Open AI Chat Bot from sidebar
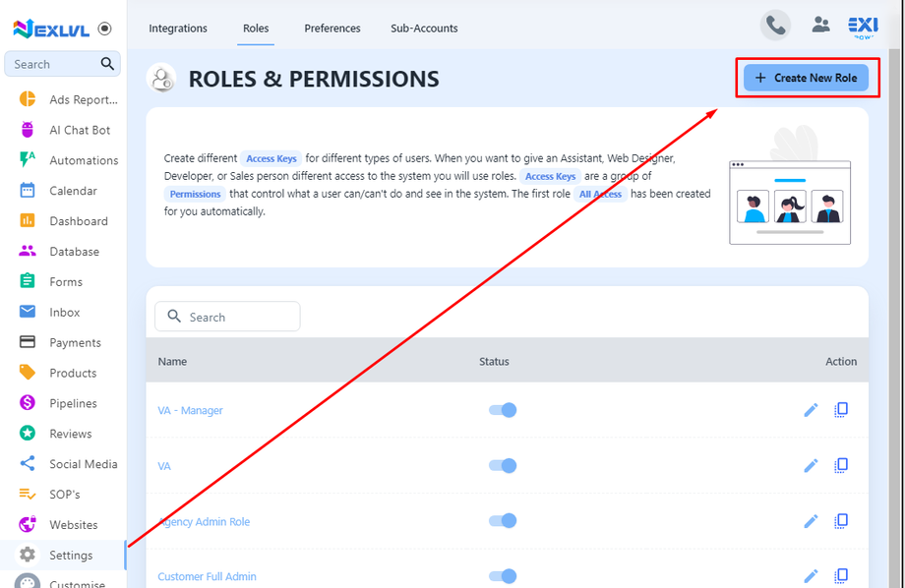905x588 pixels. click(x=80, y=130)
